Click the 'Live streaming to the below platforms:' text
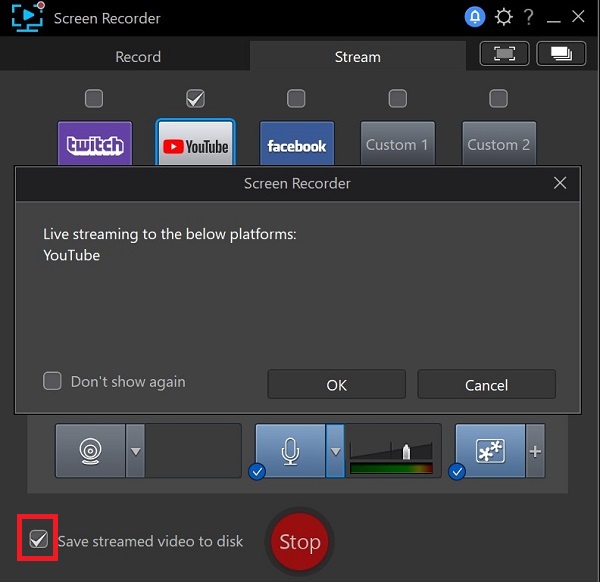 tap(170, 234)
